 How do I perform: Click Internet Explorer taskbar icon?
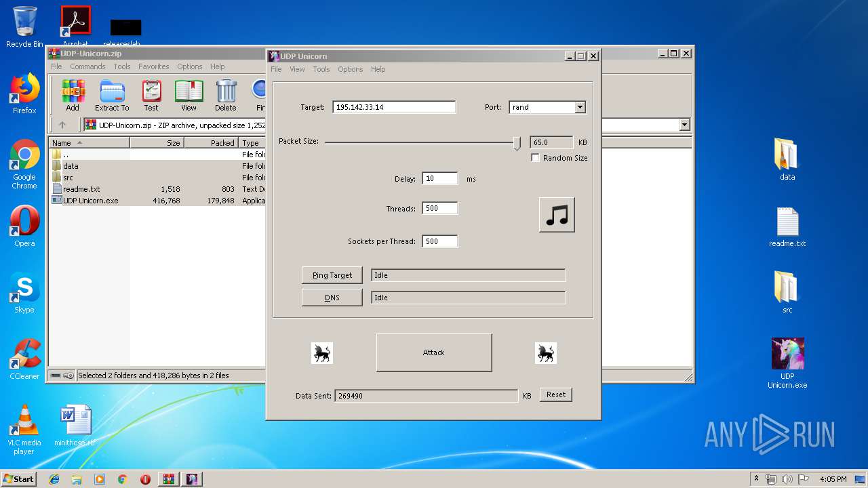coord(54,479)
